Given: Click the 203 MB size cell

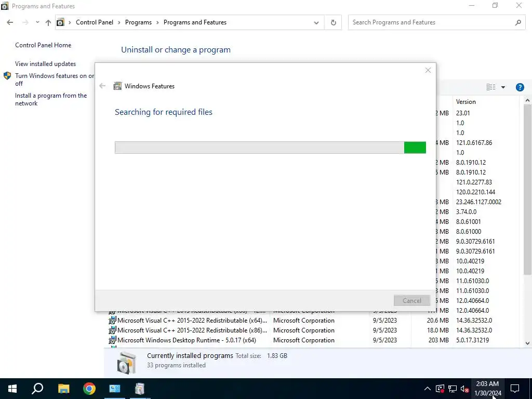Looking at the screenshot, I should (x=438, y=340).
